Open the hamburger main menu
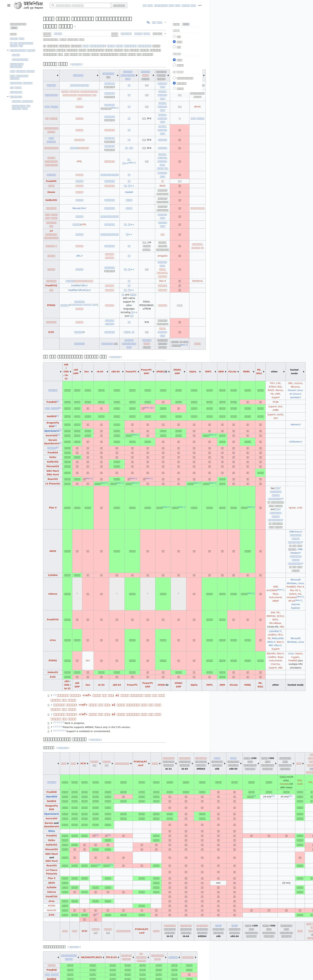This screenshot has height=980, width=313. (9, 5)
